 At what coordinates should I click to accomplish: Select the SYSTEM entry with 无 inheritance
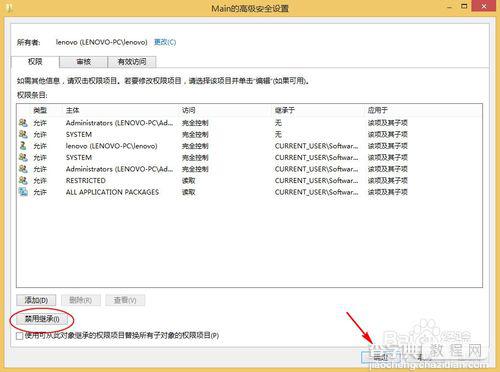[x=249, y=134]
